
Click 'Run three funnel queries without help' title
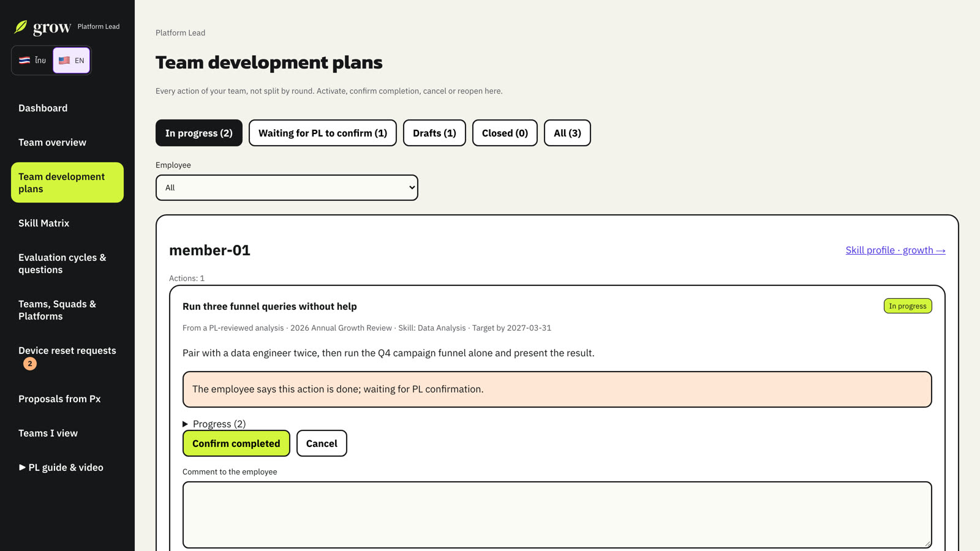(x=269, y=306)
